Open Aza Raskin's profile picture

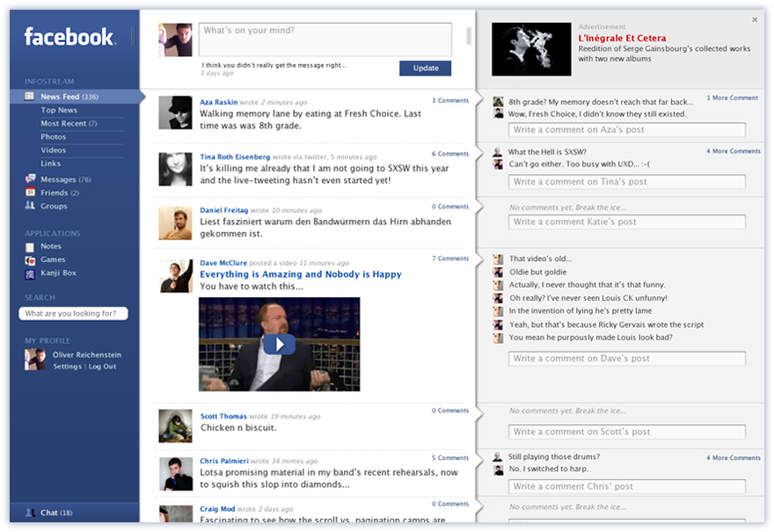tap(175, 113)
